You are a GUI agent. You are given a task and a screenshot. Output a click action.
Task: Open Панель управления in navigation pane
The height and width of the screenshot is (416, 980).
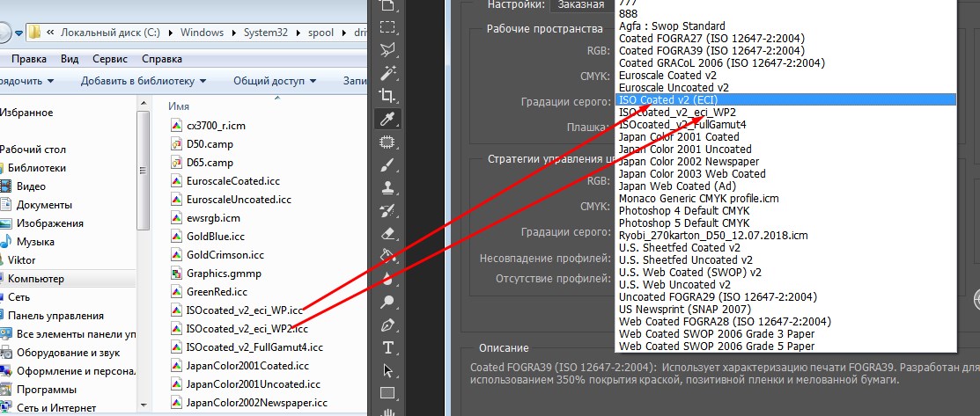point(55,316)
